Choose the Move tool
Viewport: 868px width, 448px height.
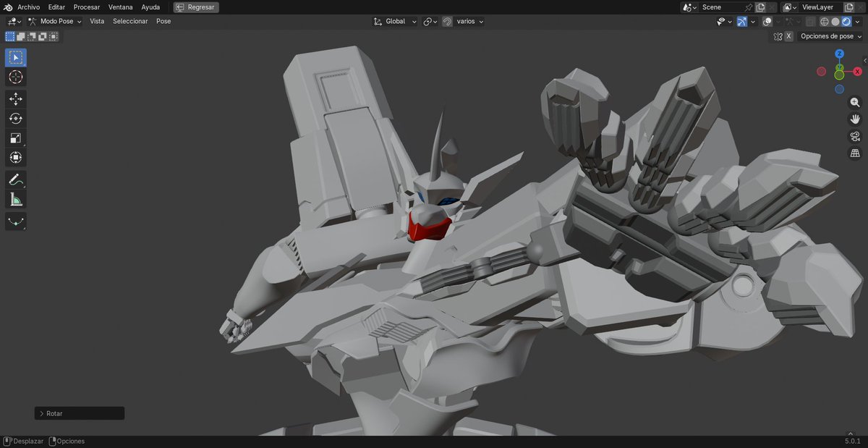(15, 99)
